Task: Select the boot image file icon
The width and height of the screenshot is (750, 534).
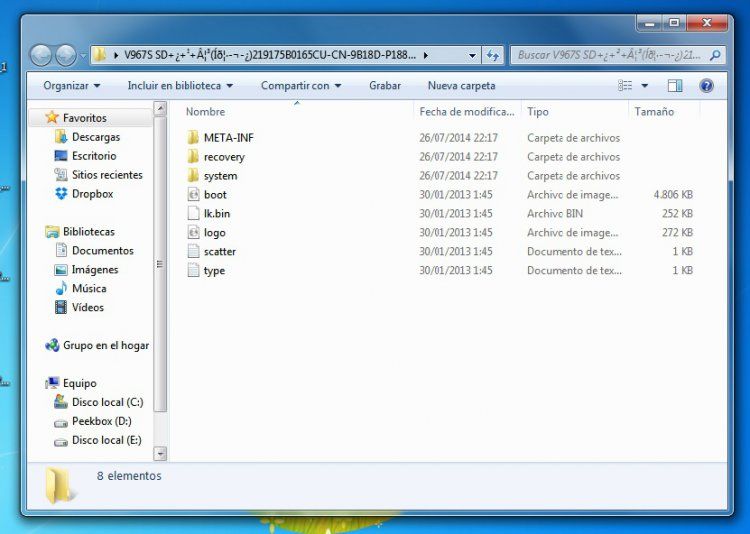Action: pos(193,194)
